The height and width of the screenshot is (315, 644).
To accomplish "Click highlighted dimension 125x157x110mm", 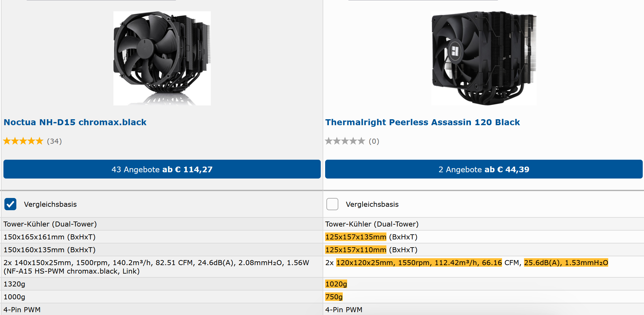I will (356, 250).
